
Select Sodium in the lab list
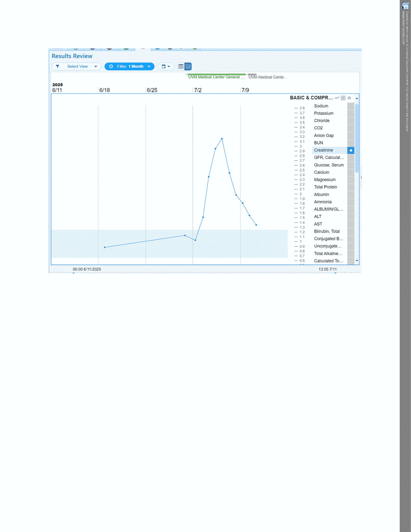click(x=321, y=106)
